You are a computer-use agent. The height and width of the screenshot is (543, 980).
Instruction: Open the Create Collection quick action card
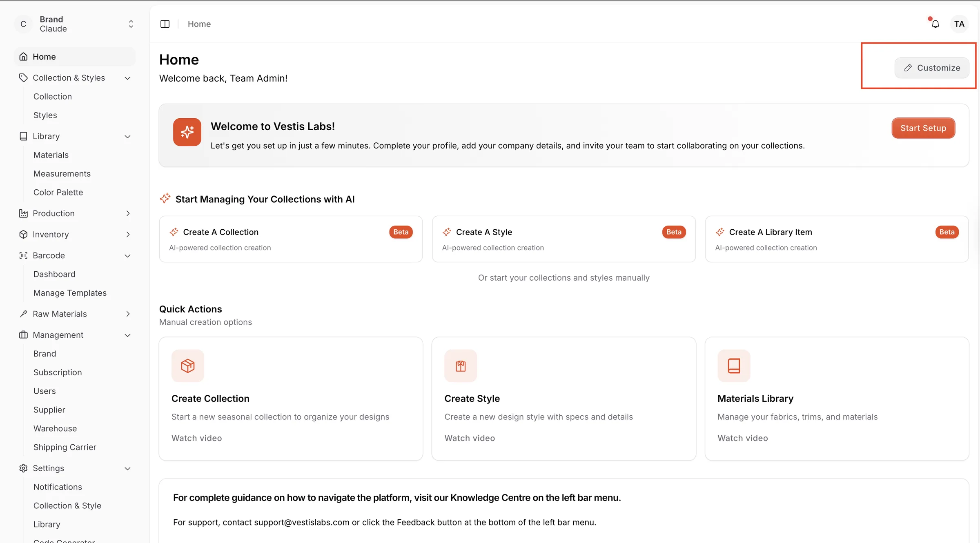(x=291, y=399)
